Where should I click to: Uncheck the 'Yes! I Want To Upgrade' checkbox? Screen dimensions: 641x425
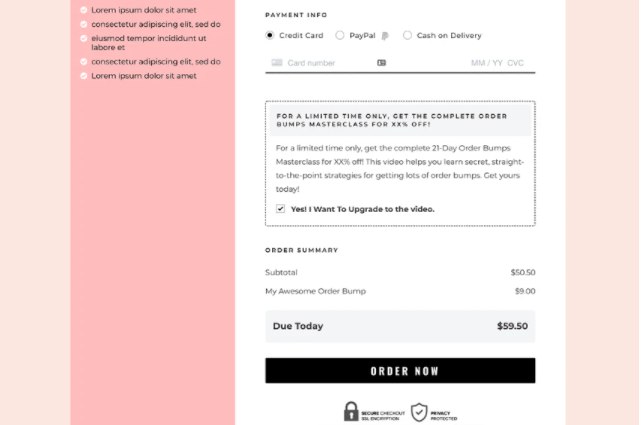click(281, 209)
